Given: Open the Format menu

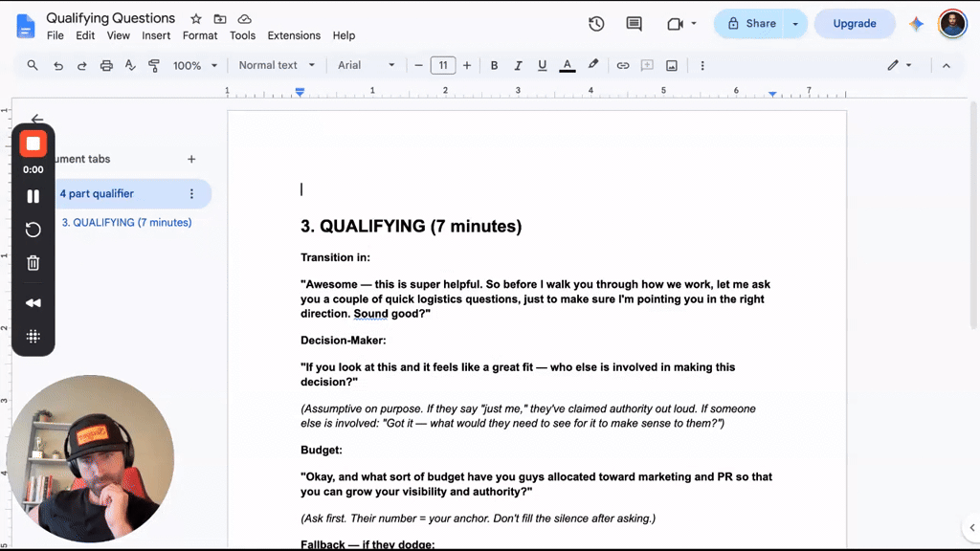Looking at the screenshot, I should (200, 35).
